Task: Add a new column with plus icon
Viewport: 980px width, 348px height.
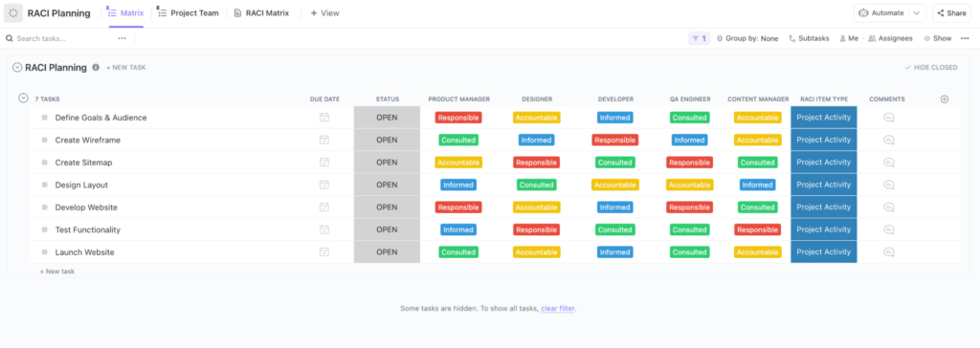Action: tap(945, 98)
